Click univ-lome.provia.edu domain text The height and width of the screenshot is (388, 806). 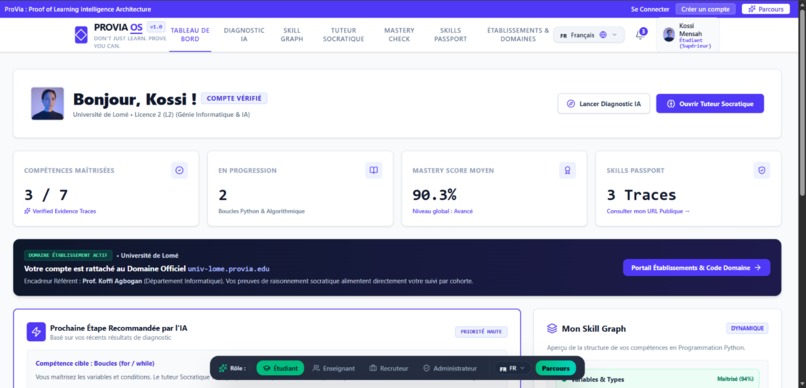click(229, 269)
